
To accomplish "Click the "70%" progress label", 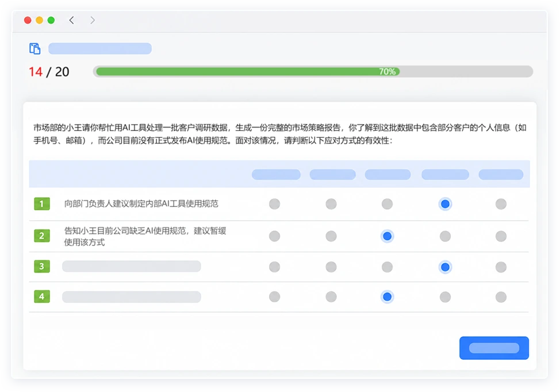I will click(x=387, y=71).
